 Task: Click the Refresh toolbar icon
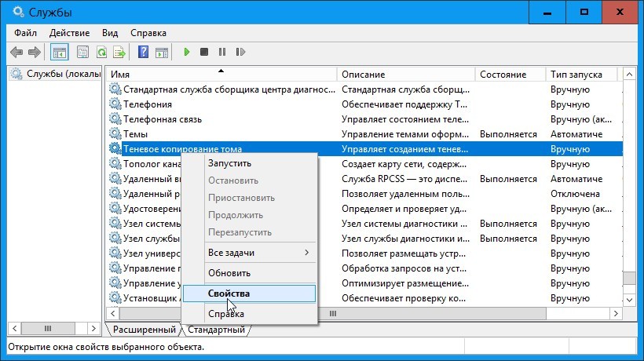[101, 52]
